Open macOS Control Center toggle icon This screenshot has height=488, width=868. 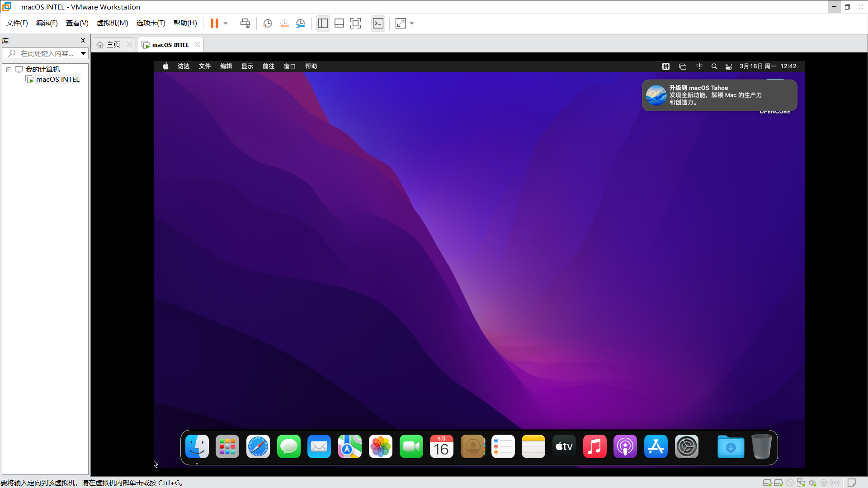(x=729, y=66)
